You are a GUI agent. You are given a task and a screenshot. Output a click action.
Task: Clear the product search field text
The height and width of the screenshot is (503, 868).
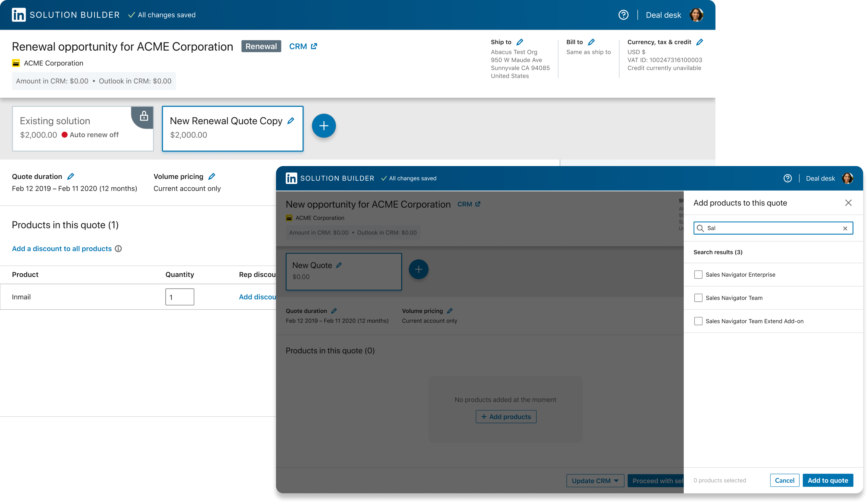(x=845, y=228)
